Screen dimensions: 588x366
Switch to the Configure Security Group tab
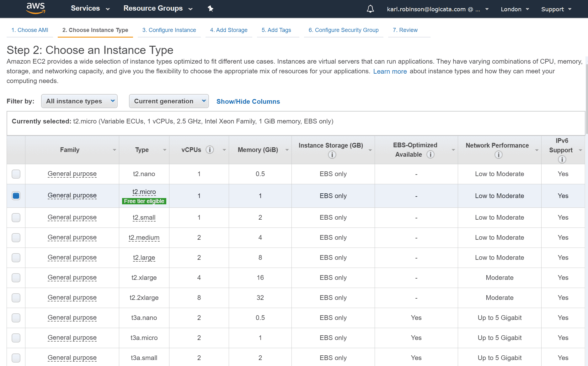point(344,30)
